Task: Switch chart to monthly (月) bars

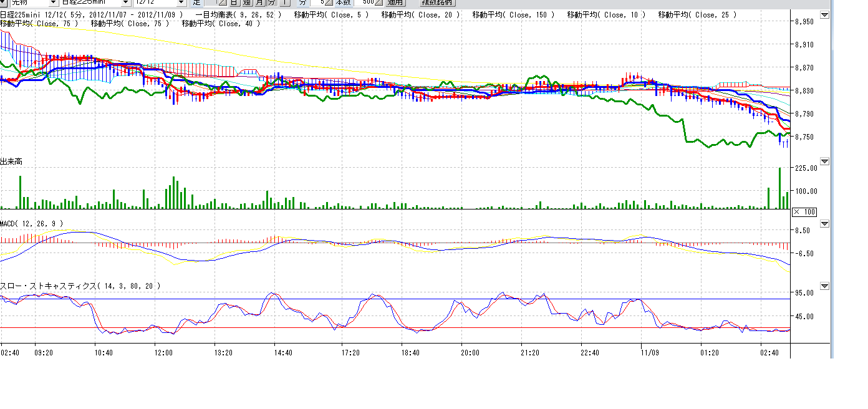Action: 259,2
